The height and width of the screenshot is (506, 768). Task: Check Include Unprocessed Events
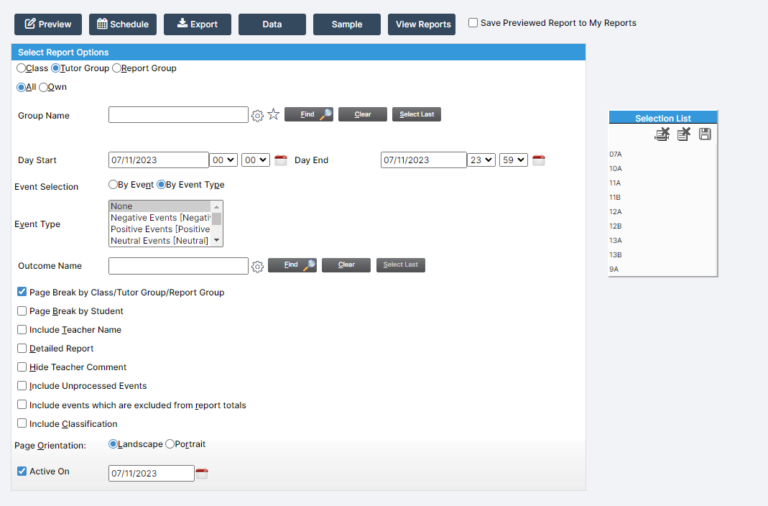(22, 386)
